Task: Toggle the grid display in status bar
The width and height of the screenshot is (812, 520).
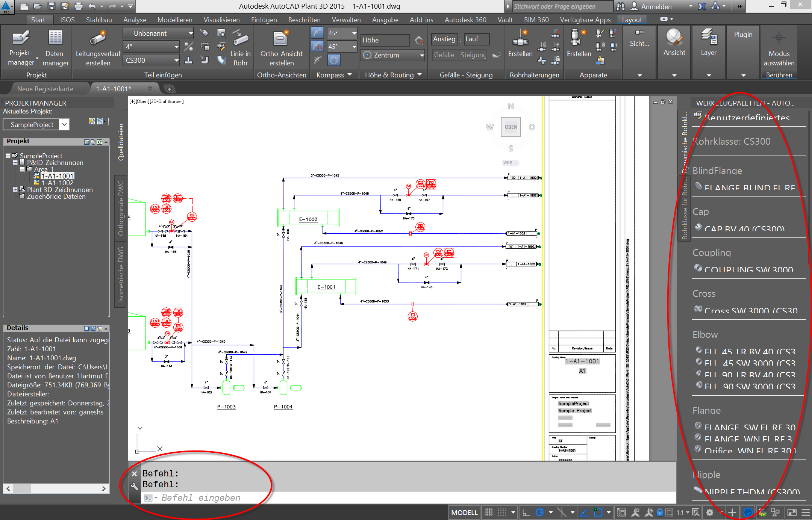Action: [488, 512]
